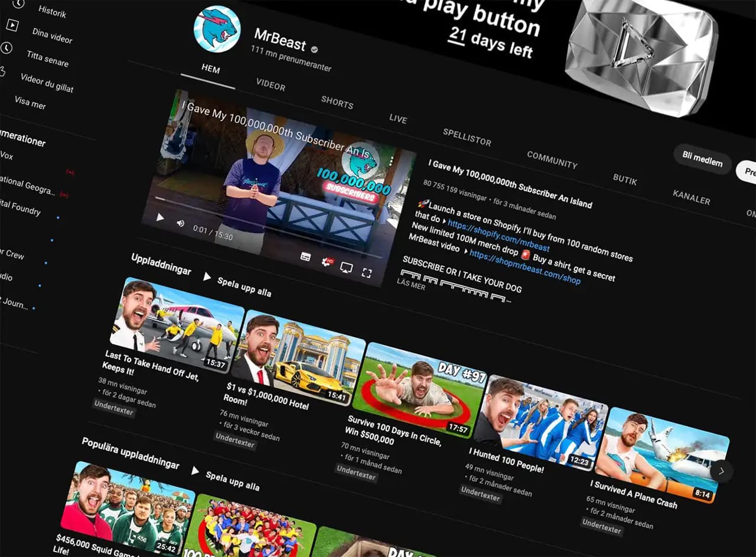Open I Hunted 100 People thumbnail

[x=540, y=423]
